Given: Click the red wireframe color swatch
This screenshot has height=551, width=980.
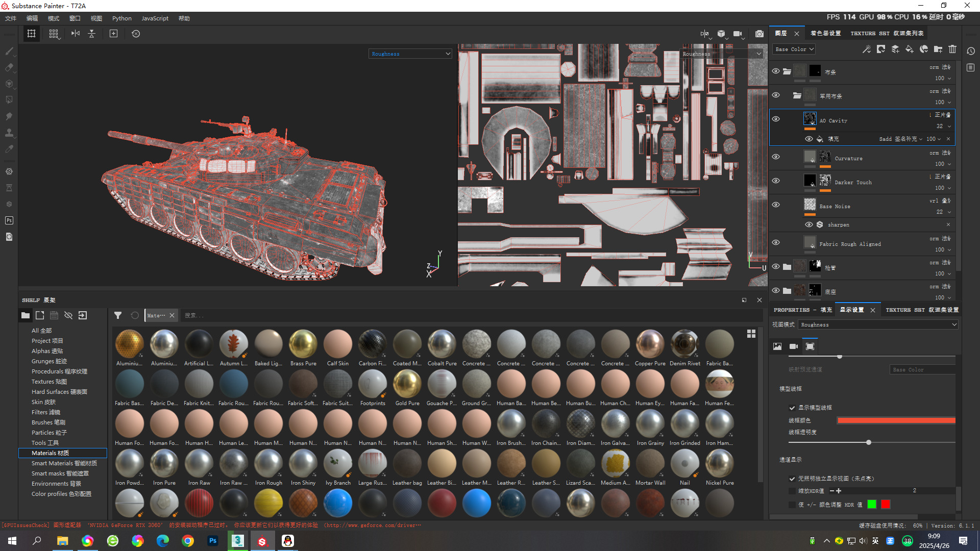Looking at the screenshot, I should pos(896,420).
